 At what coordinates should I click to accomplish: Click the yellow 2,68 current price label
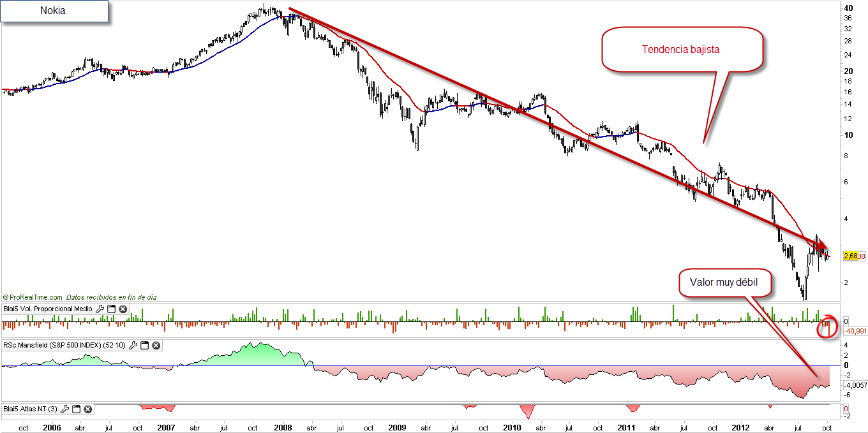(850, 256)
